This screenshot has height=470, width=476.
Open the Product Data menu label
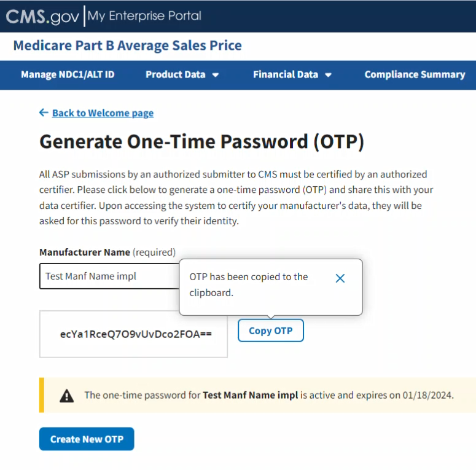175,74
